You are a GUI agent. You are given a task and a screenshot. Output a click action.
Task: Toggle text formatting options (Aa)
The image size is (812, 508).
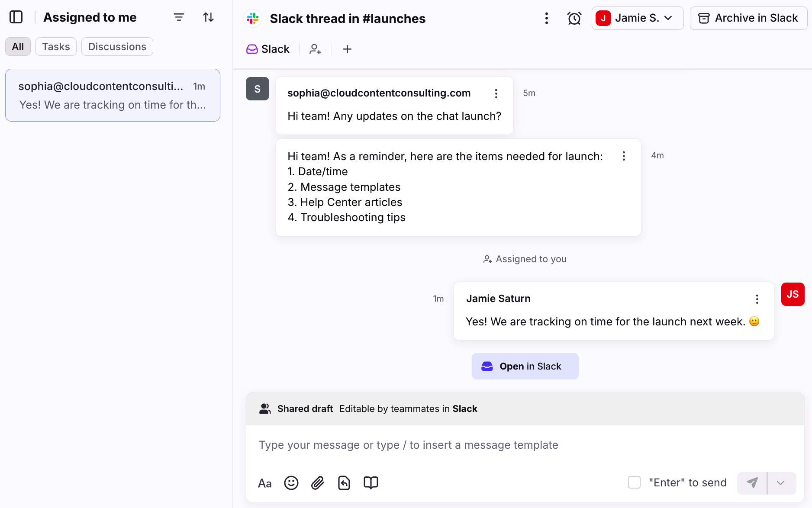click(264, 483)
